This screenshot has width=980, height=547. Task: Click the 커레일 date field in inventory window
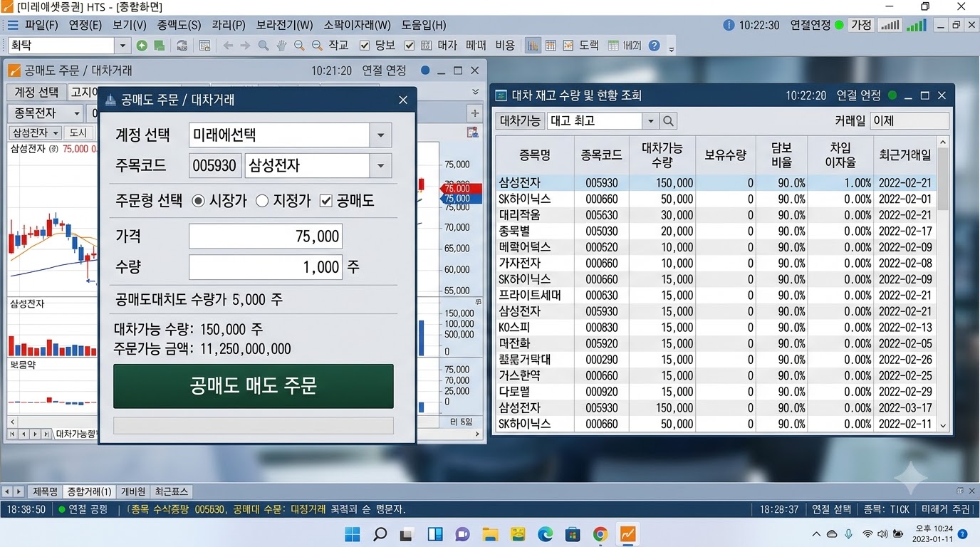click(x=910, y=121)
